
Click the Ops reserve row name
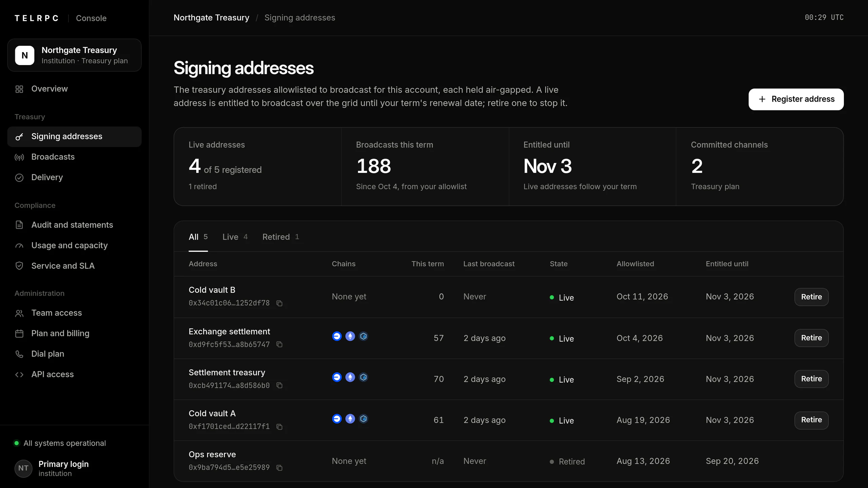[212, 454]
